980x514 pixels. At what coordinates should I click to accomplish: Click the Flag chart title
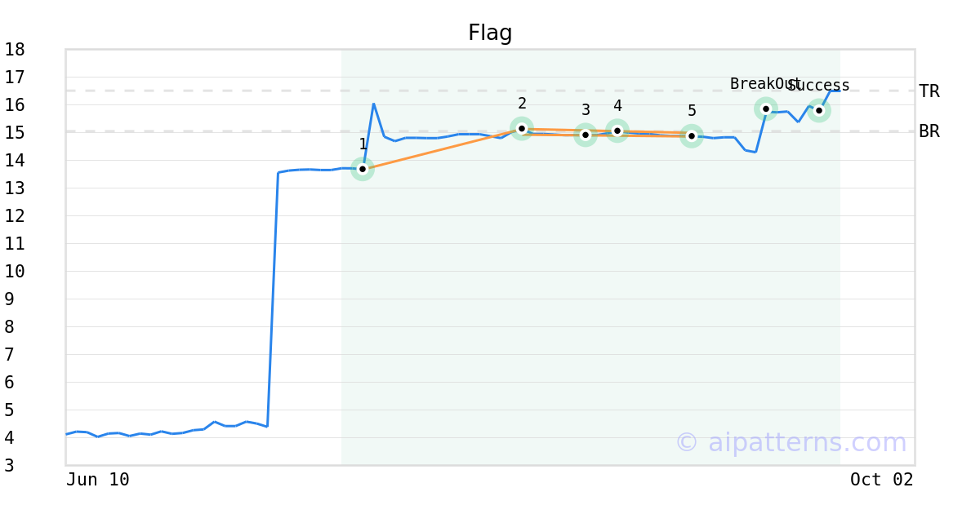pyautogui.click(x=490, y=33)
